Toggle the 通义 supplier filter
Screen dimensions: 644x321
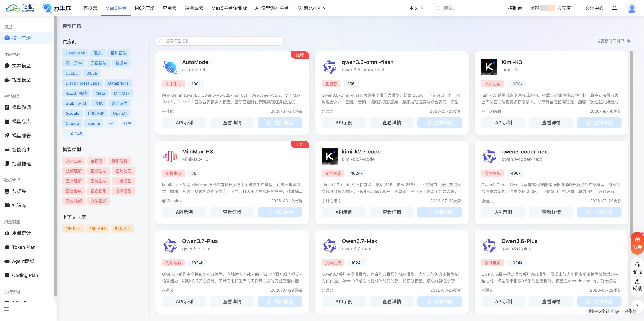[x=98, y=53]
